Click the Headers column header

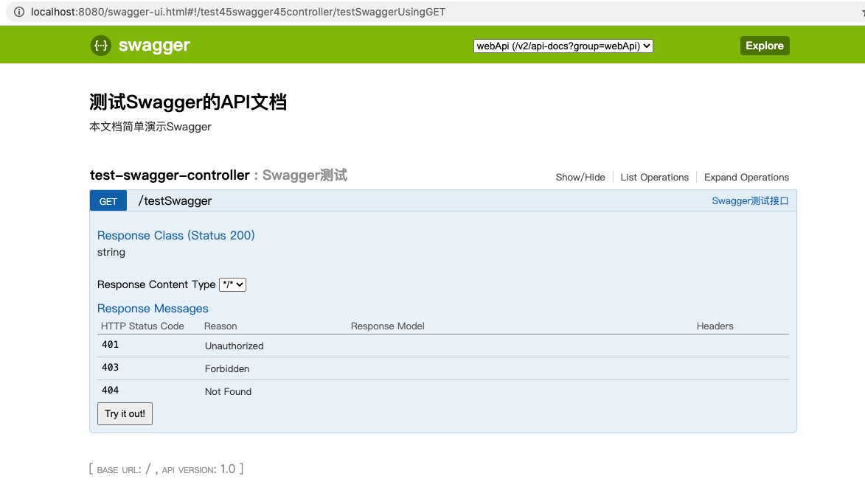715,326
